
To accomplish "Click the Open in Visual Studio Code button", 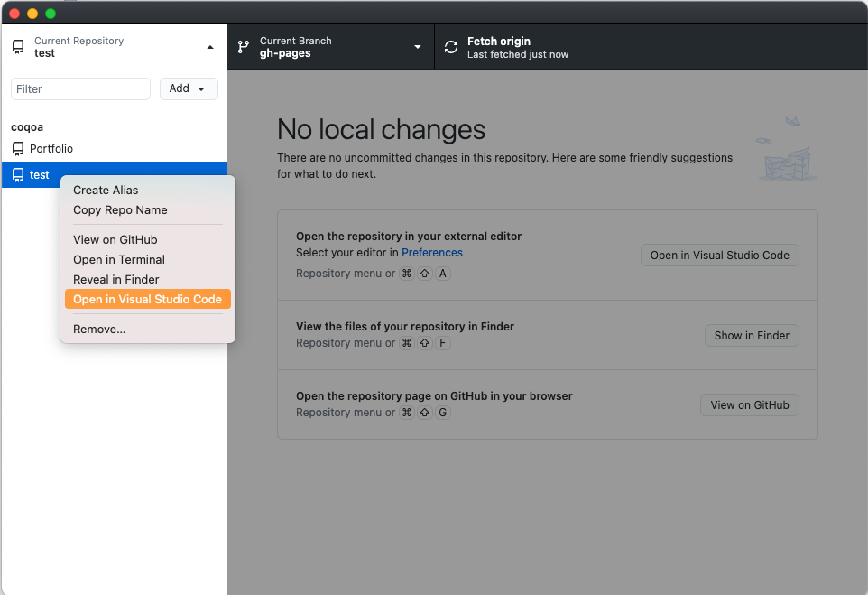I will (720, 256).
